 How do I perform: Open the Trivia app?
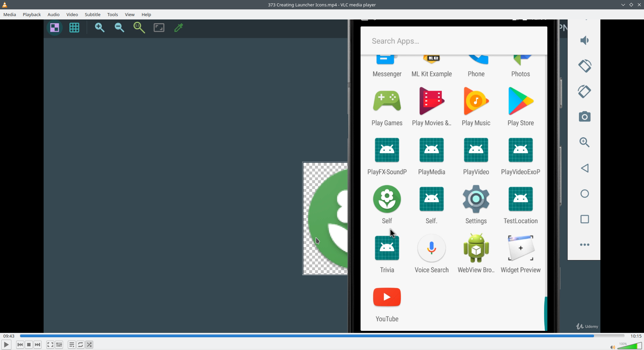coord(387,254)
